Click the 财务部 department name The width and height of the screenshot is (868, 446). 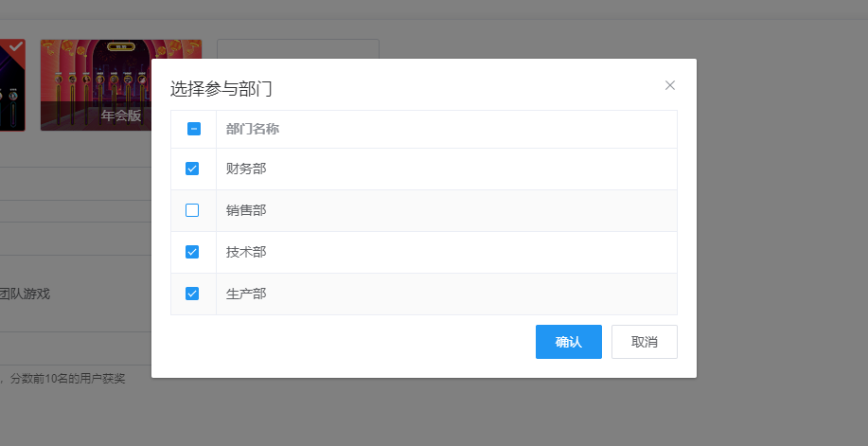pos(246,169)
